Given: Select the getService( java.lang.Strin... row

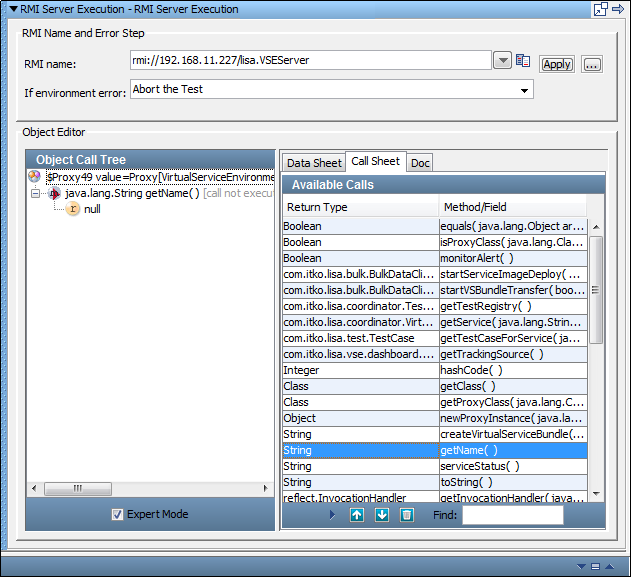Looking at the screenshot, I should [x=435, y=322].
